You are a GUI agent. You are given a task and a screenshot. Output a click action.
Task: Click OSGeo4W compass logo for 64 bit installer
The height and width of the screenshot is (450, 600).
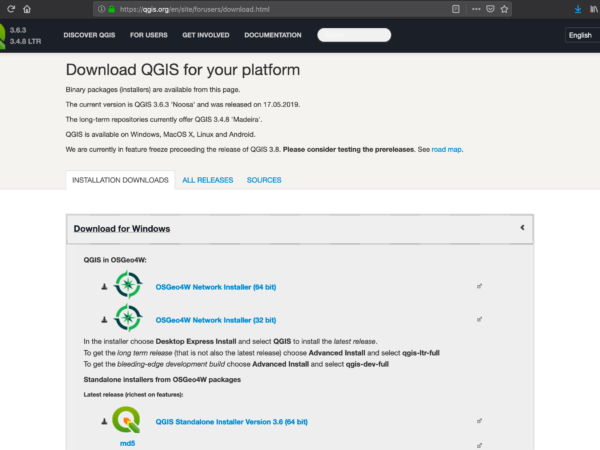pos(128,284)
